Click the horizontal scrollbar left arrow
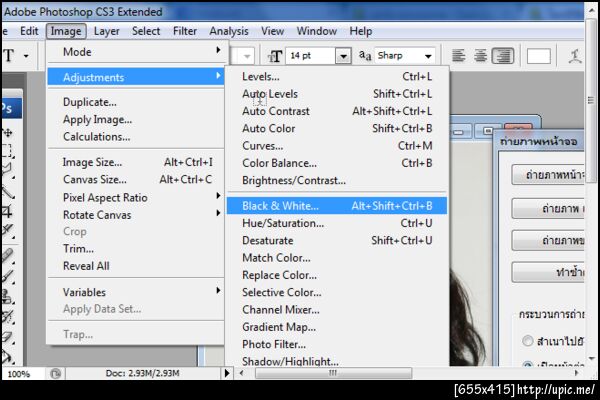 241,373
